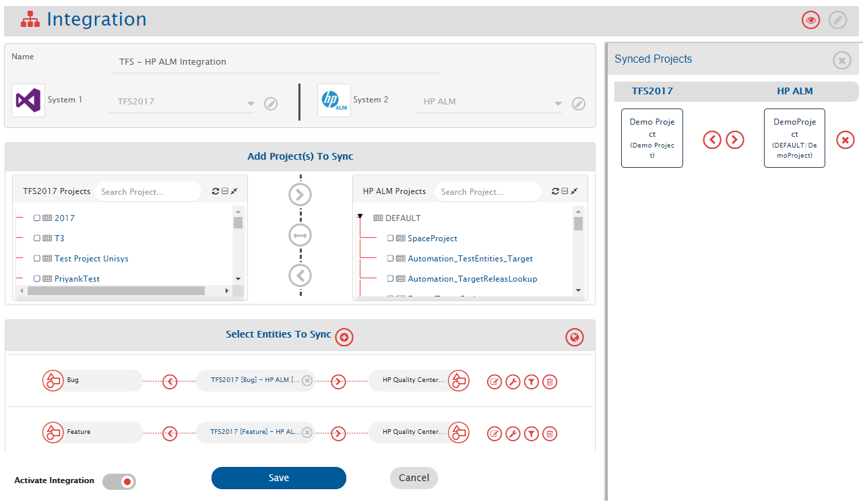Check the SpaceProject checkbox
The width and height of the screenshot is (863, 504).
point(390,239)
